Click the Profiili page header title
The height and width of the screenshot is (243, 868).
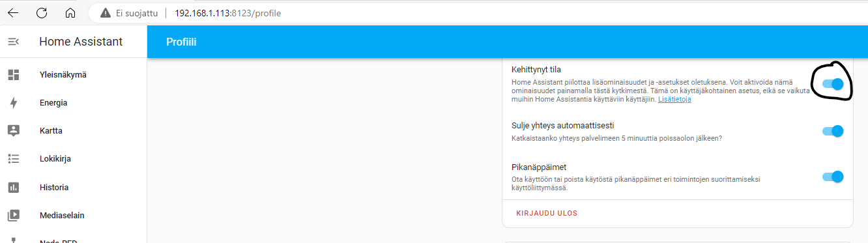(182, 42)
